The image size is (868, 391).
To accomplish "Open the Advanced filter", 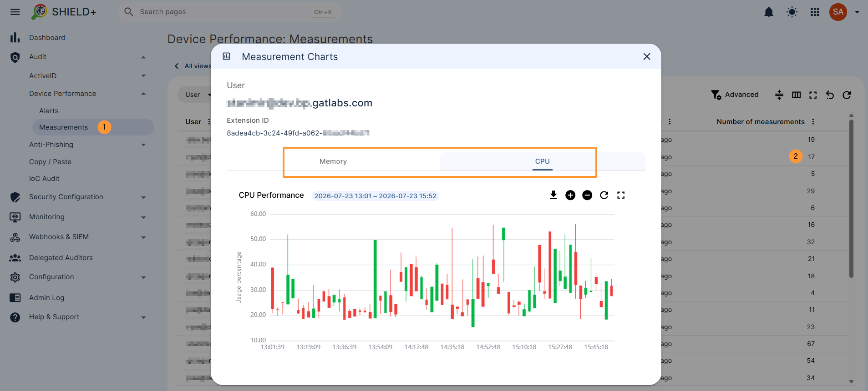I will click(735, 95).
